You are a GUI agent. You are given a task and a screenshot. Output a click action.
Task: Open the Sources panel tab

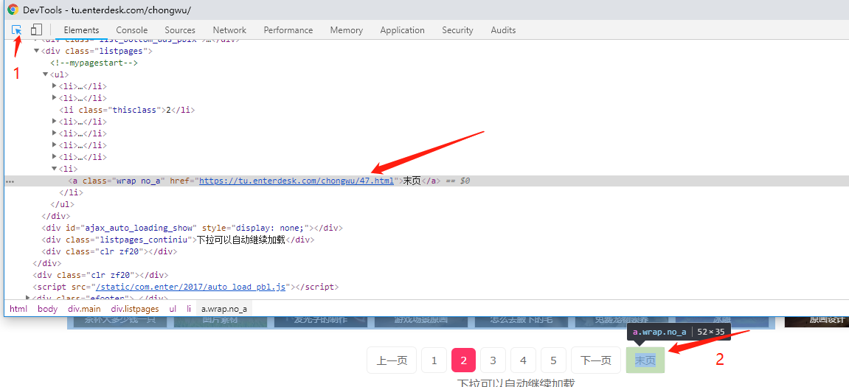pos(180,30)
